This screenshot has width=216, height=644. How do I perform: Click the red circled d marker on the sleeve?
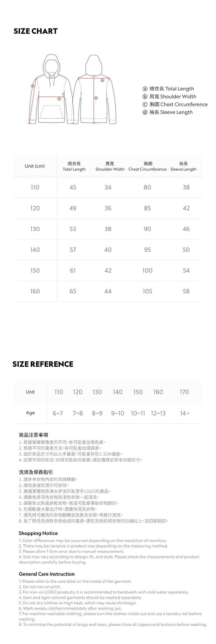[33, 86]
